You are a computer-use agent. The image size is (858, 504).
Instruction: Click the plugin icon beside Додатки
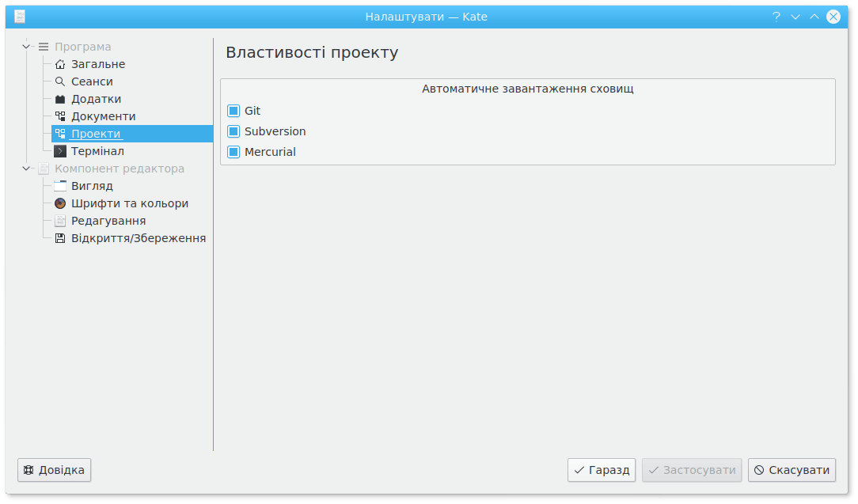pyautogui.click(x=60, y=99)
